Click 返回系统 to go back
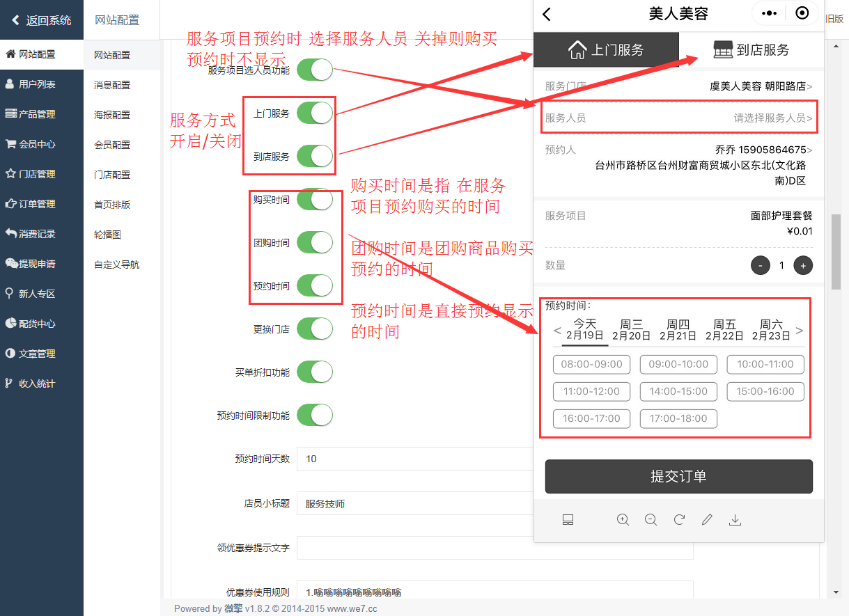Image resolution: width=849 pixels, height=616 pixels. (x=41, y=20)
